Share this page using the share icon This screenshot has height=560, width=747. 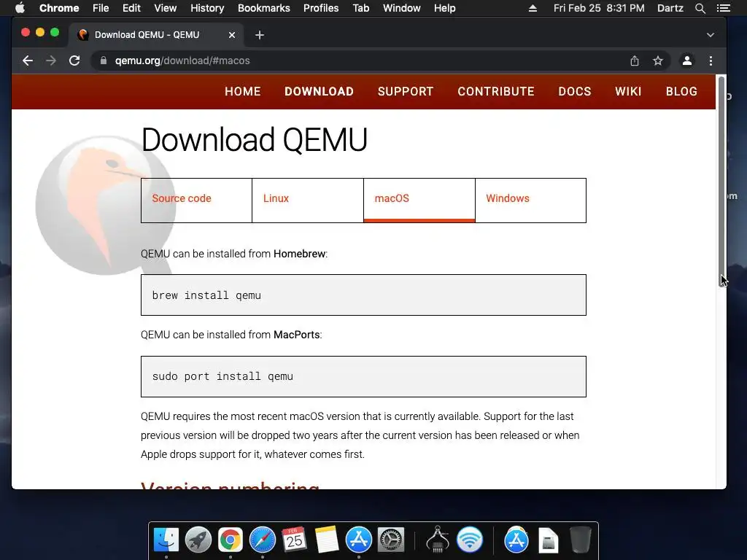pyautogui.click(x=635, y=61)
